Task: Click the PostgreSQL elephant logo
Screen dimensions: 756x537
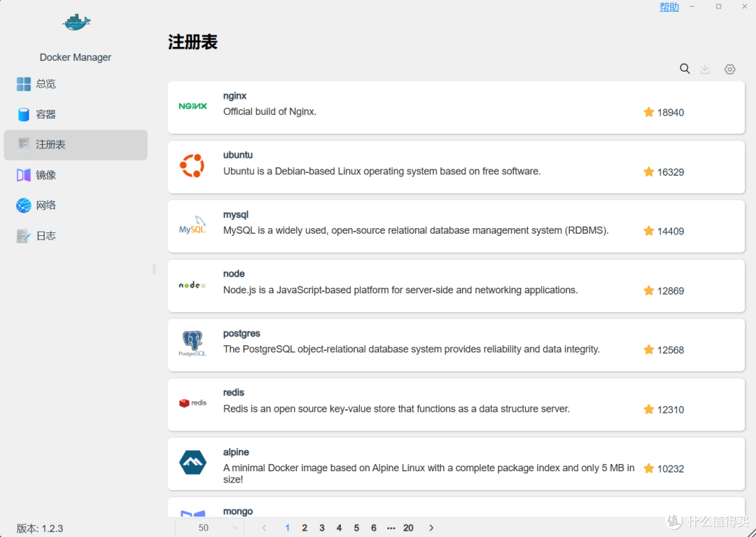Action: [192, 344]
